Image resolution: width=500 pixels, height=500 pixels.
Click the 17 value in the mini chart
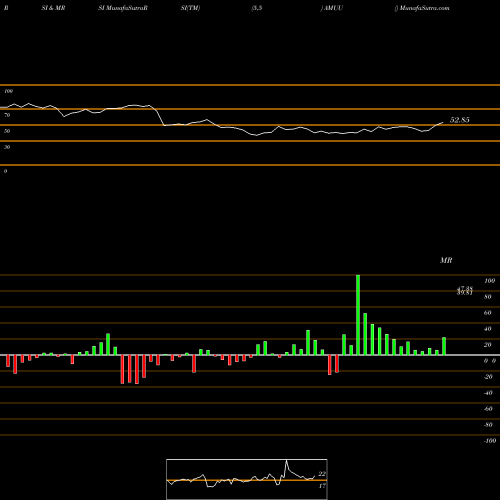(x=322, y=486)
